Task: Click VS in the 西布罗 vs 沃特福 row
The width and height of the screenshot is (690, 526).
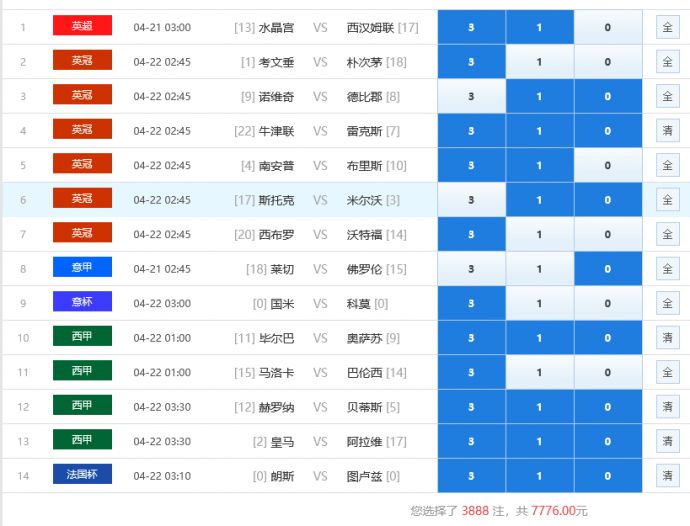Action: tap(320, 234)
